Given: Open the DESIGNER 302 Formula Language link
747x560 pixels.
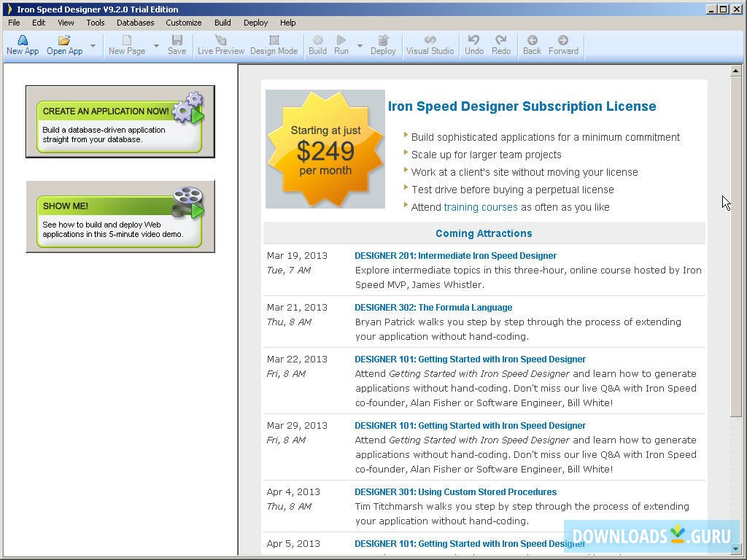Looking at the screenshot, I should [x=433, y=308].
